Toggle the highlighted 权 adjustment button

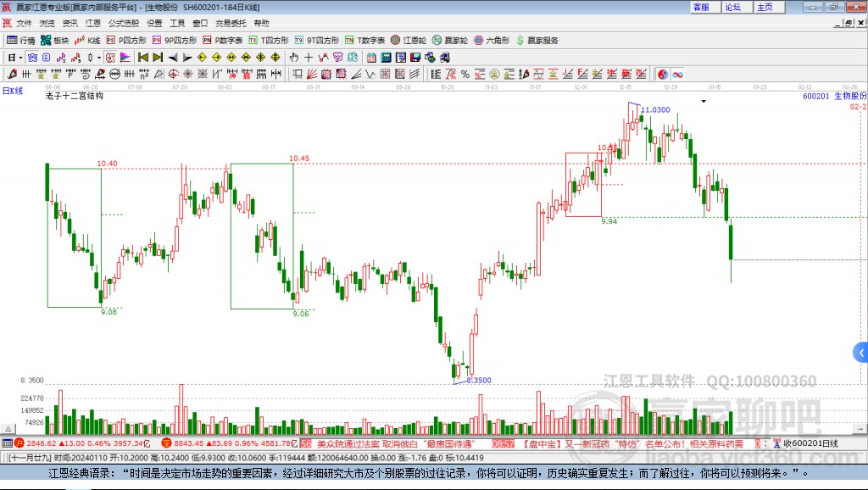tap(110, 58)
